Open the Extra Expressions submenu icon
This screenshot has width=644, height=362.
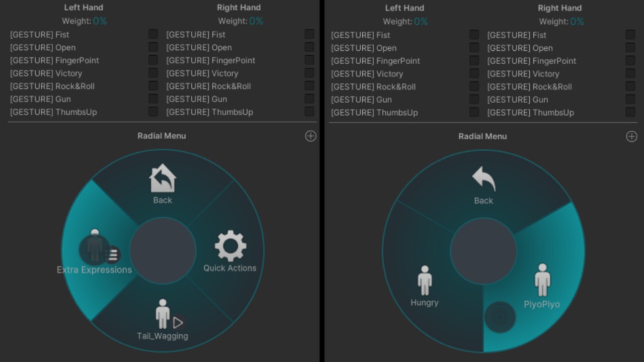(x=96, y=248)
